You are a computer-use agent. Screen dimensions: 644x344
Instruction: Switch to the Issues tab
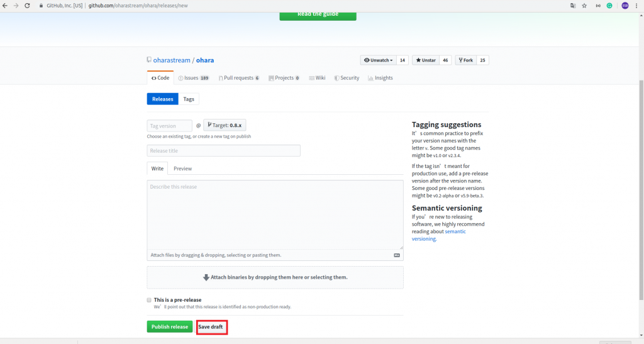(194, 77)
